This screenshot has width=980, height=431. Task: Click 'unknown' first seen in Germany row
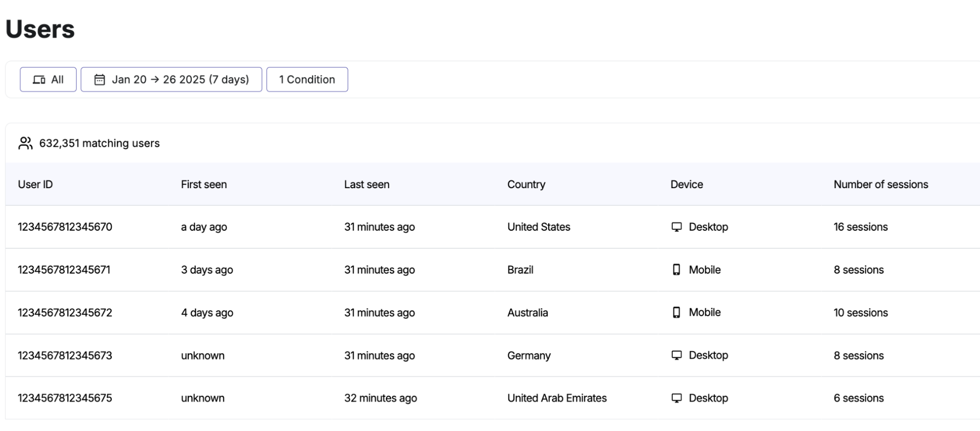[203, 355]
